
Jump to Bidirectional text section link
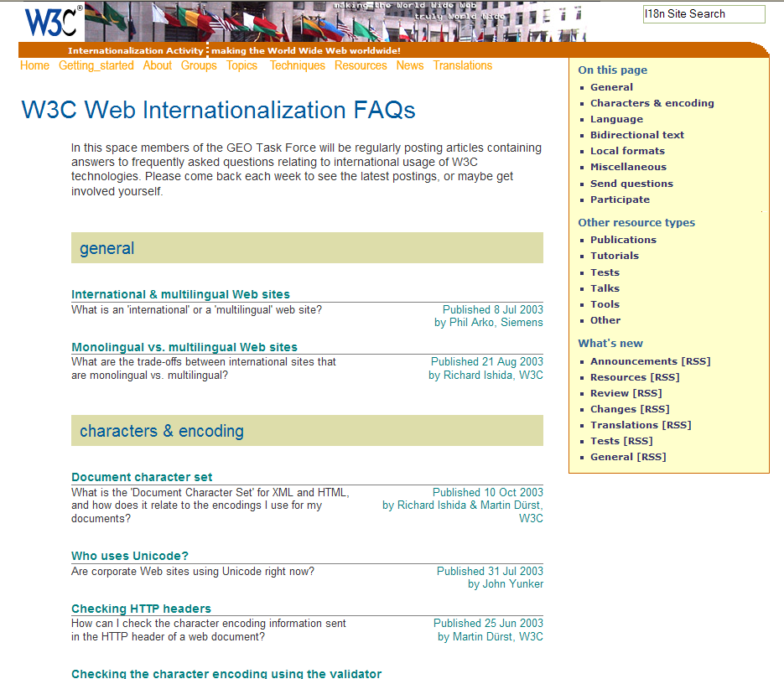637,135
